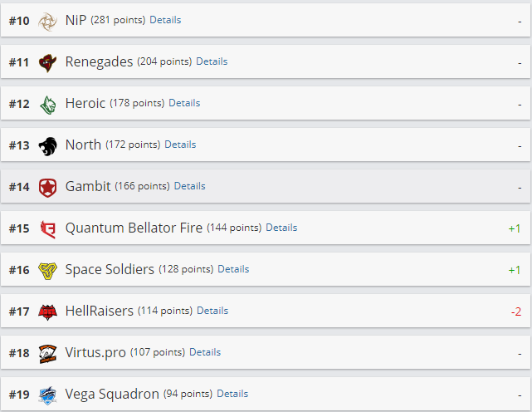
Task: Click the Gambit team logo icon
Action: [48, 186]
